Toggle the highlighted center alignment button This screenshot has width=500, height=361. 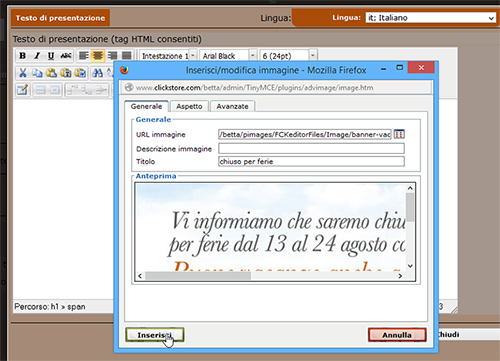(x=98, y=56)
